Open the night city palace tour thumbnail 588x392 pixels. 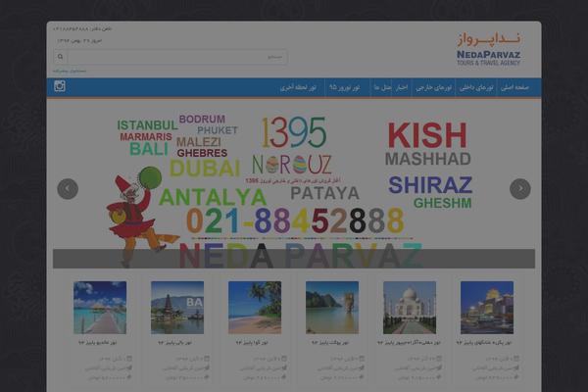point(487,308)
